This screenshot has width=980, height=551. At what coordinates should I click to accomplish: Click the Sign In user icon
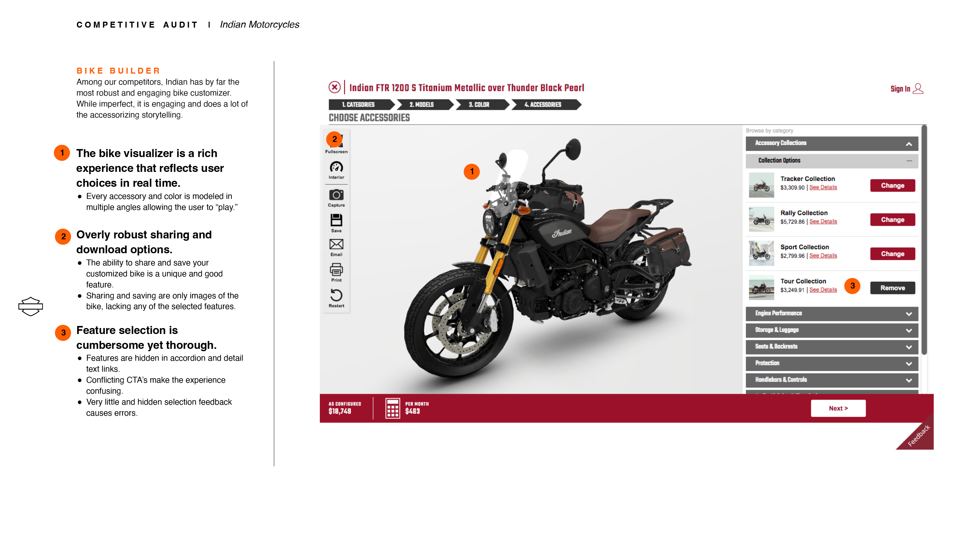tap(918, 88)
